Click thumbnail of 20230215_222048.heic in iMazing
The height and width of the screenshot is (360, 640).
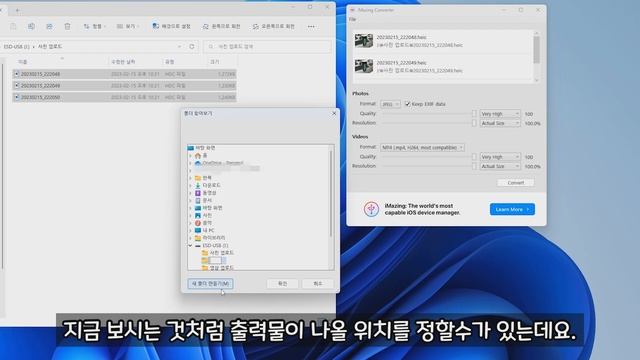click(364, 41)
